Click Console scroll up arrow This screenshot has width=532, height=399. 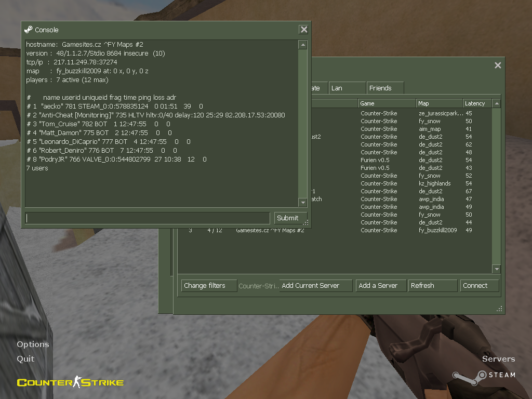point(303,45)
